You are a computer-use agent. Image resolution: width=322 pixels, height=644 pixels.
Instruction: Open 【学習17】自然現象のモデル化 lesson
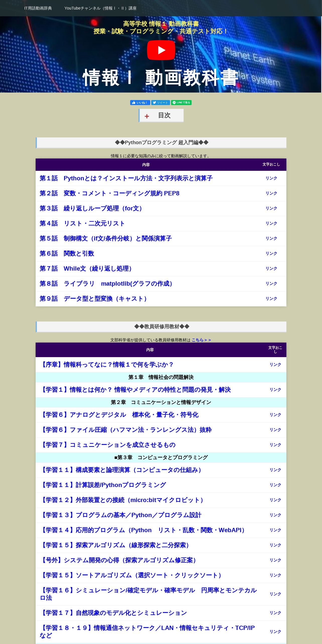click(x=113, y=613)
